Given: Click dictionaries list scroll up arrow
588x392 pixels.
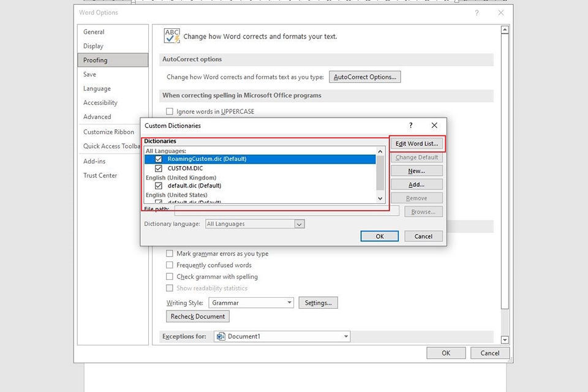Looking at the screenshot, I should pos(380,151).
